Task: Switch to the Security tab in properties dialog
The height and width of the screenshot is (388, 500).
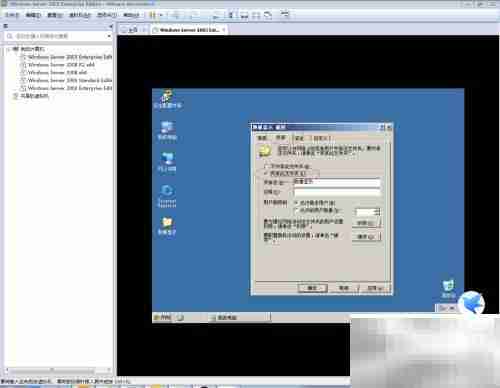Action: tap(299, 138)
